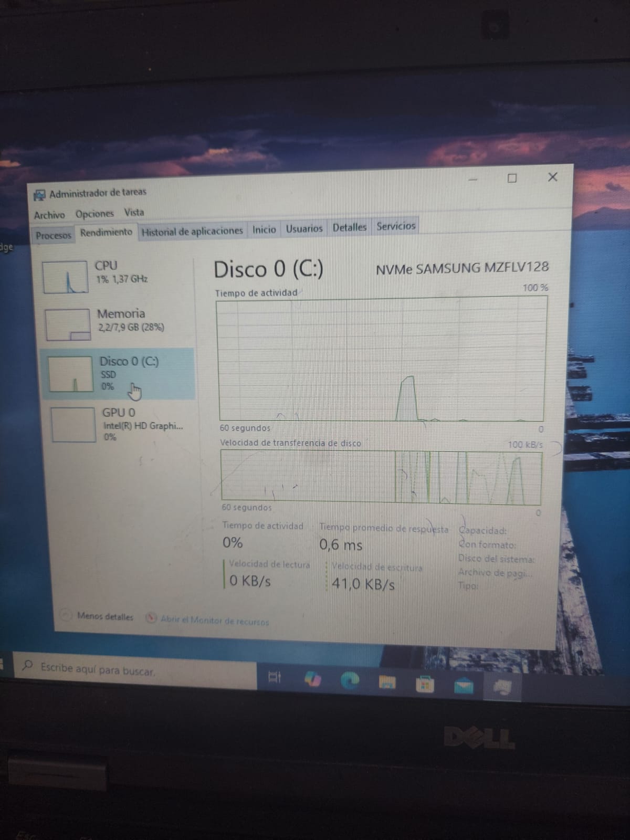Open File Explorer from the taskbar
630x840 pixels.
[387, 682]
